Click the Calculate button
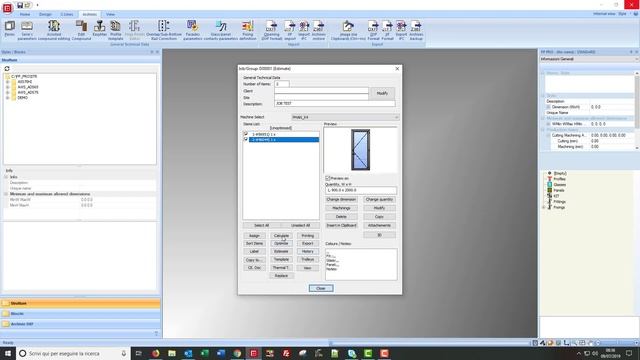 [x=281, y=236]
